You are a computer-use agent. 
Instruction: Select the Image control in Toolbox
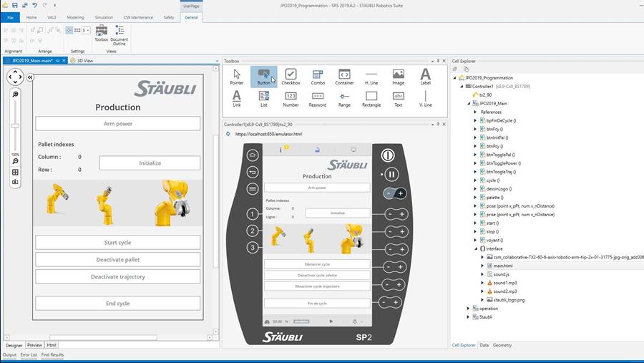[398, 76]
